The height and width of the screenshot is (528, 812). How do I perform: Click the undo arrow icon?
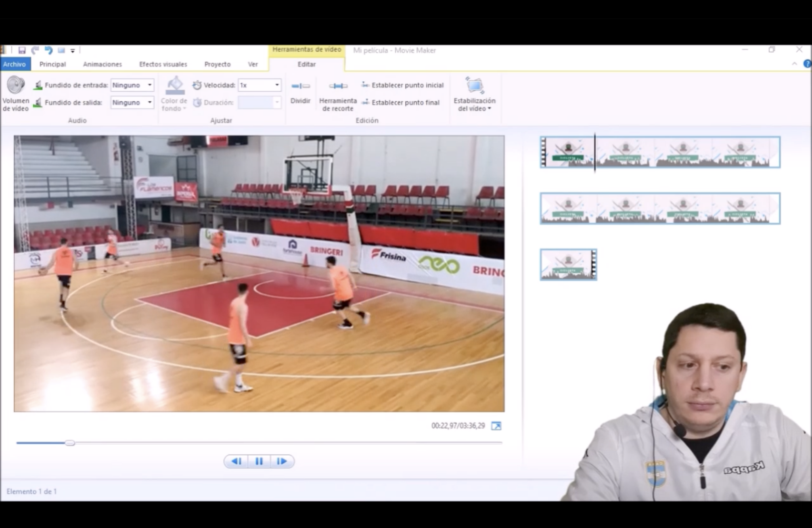click(x=48, y=50)
